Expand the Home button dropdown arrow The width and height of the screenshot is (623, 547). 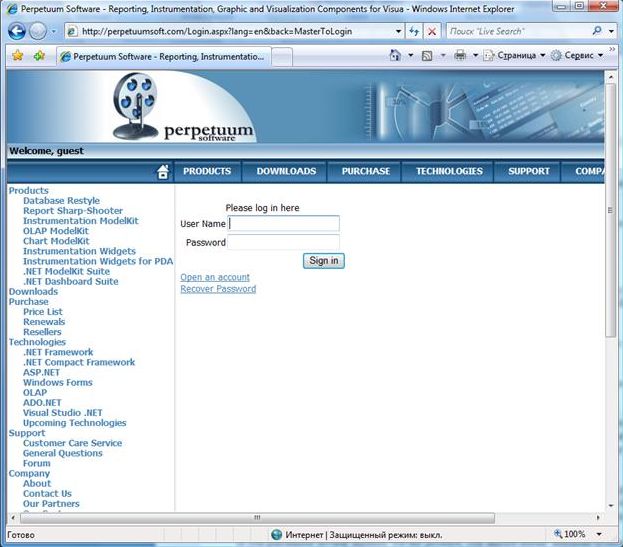click(410, 55)
